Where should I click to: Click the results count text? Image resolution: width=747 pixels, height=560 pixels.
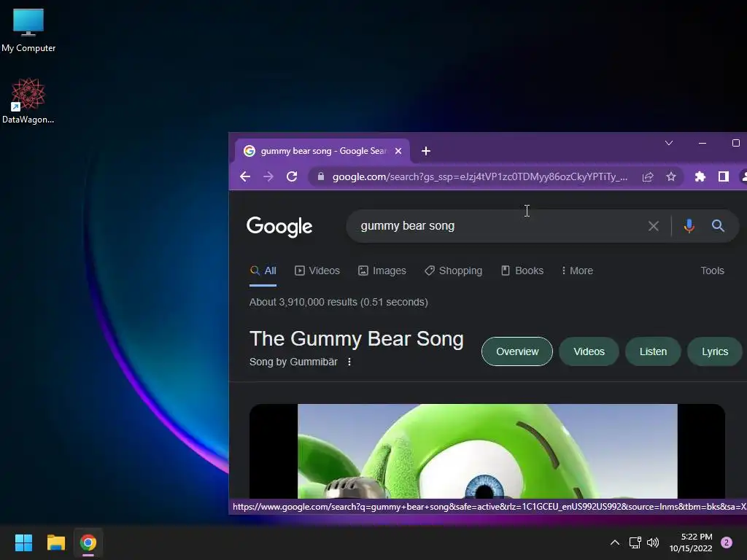[x=338, y=302]
